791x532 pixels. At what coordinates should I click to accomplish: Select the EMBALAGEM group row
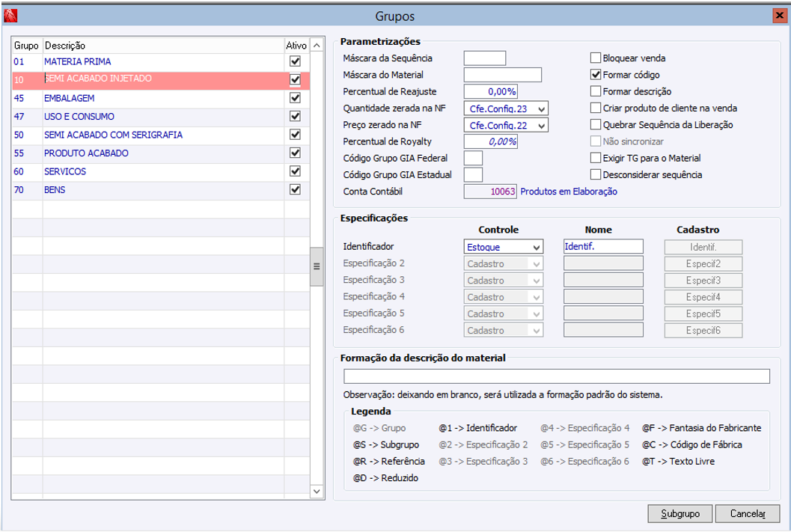[161, 98]
